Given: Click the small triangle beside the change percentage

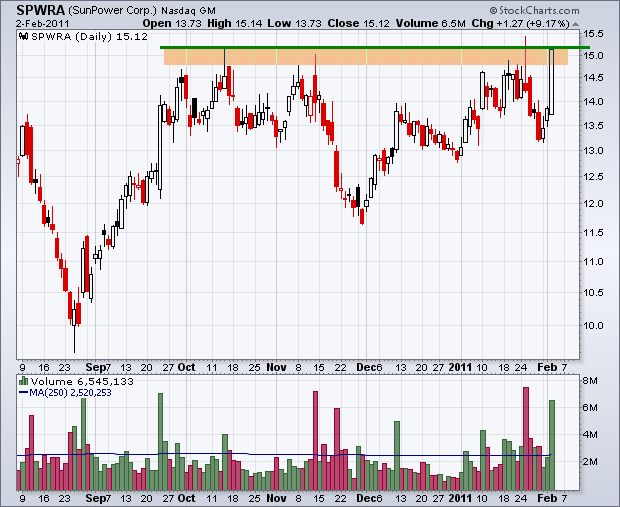Looking at the screenshot, I should pyautogui.click(x=575, y=24).
